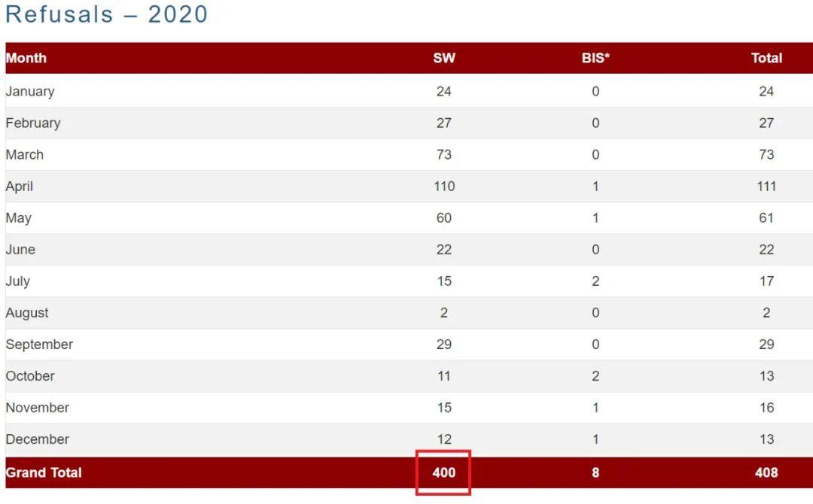Click the BIS* column header

[595, 58]
